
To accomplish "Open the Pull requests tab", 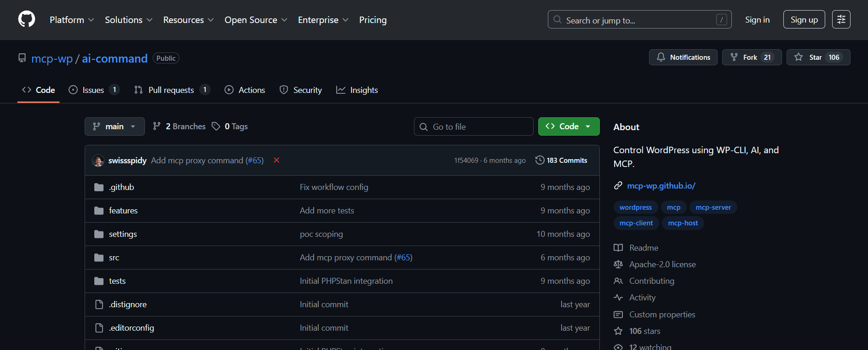I will coord(171,90).
